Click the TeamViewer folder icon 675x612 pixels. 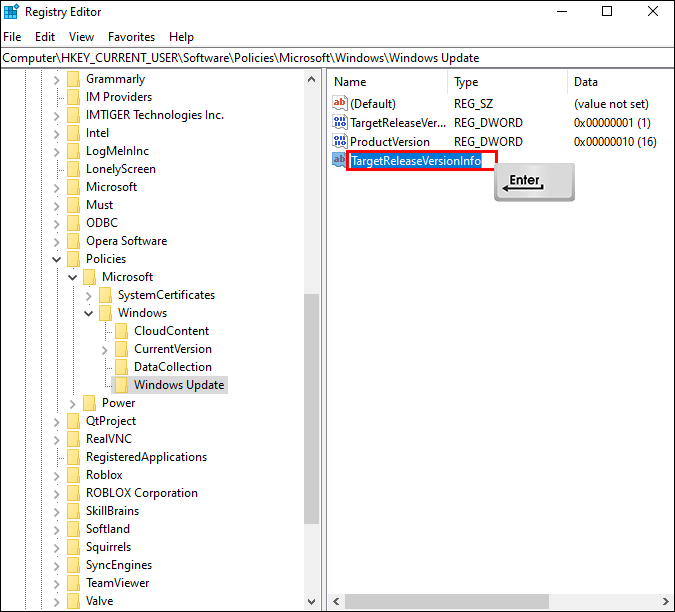tap(74, 584)
